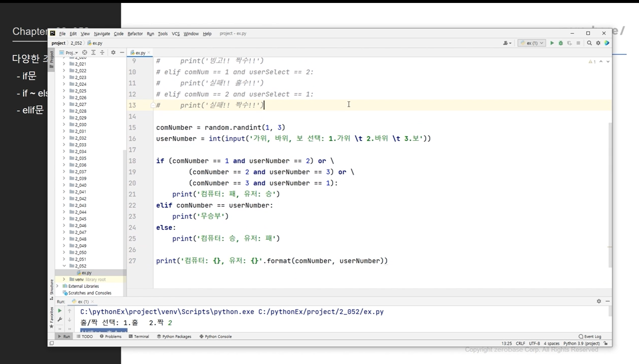The height and width of the screenshot is (364, 639).
Task: Click Collapse All in the Project panel
Action: pyautogui.click(x=102, y=53)
